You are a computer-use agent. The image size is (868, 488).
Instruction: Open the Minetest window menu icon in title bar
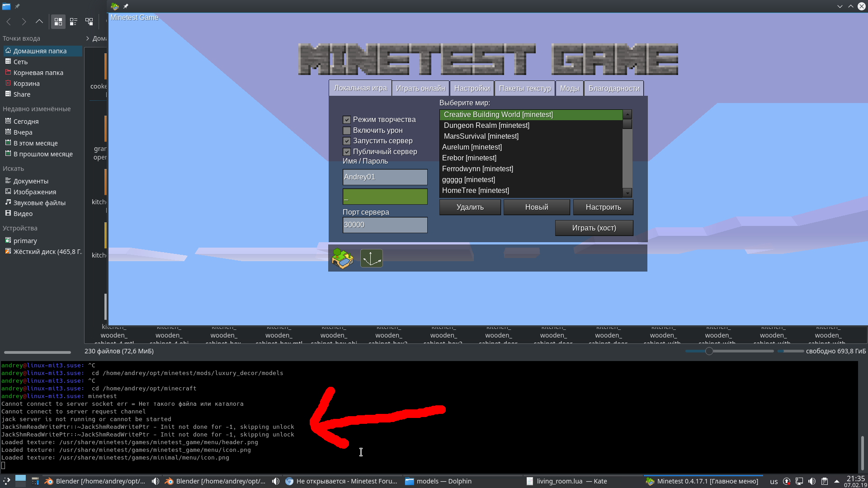[x=115, y=6]
